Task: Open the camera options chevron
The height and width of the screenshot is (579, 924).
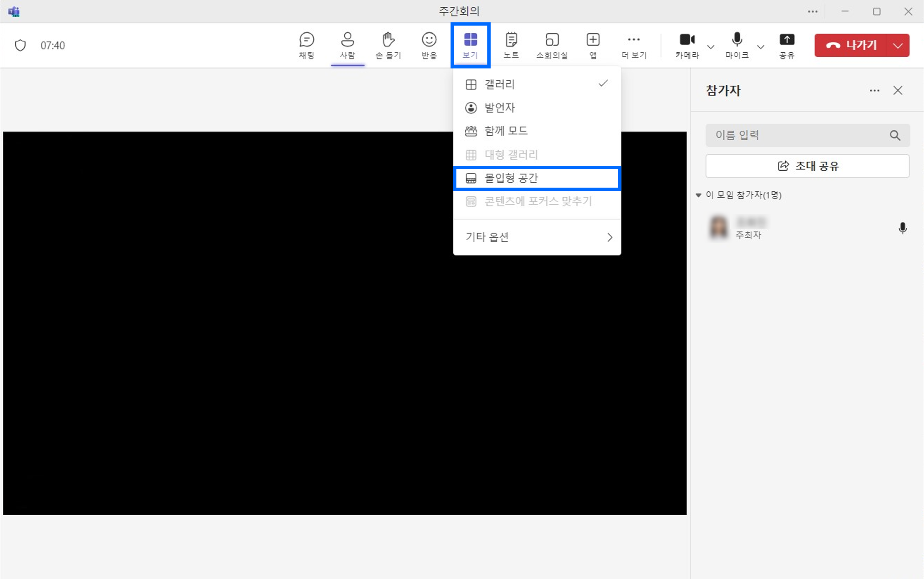Action: (x=711, y=47)
